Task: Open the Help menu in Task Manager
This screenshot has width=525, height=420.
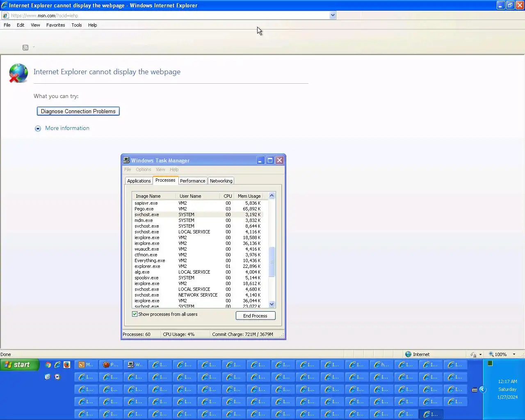Action: coord(174,169)
